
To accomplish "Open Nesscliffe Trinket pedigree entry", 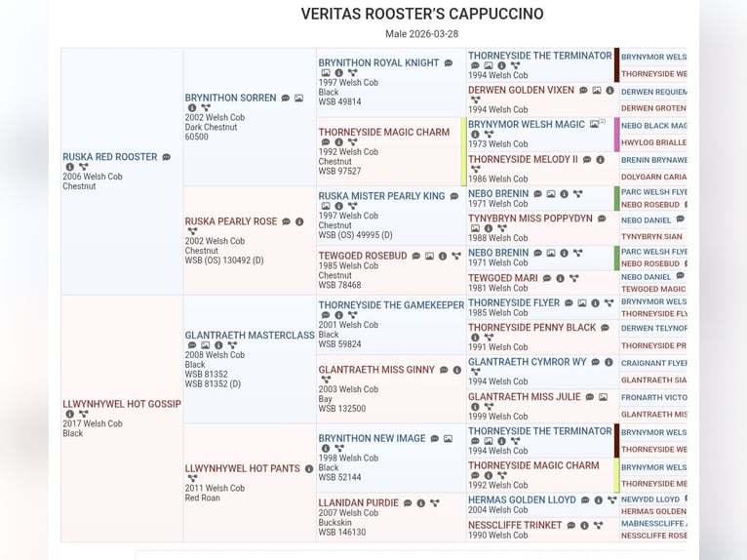I will [x=515, y=525].
